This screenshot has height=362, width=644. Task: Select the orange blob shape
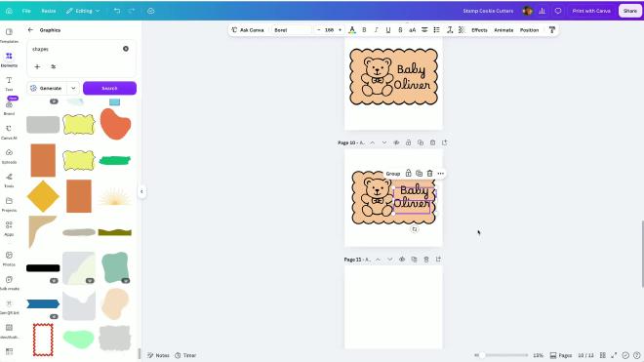click(115, 124)
